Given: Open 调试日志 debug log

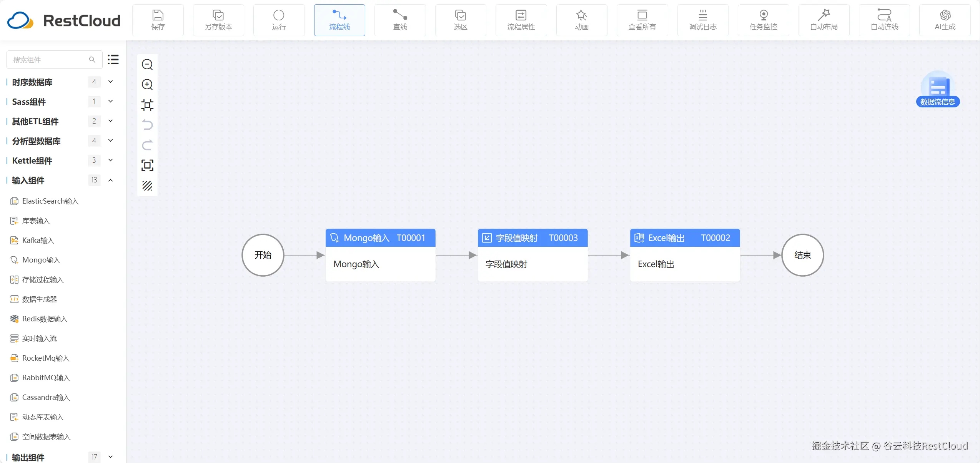Looking at the screenshot, I should pos(703,20).
